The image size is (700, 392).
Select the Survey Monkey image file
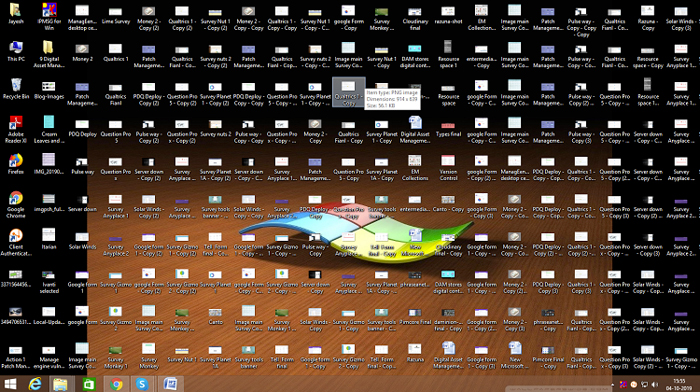(149, 356)
